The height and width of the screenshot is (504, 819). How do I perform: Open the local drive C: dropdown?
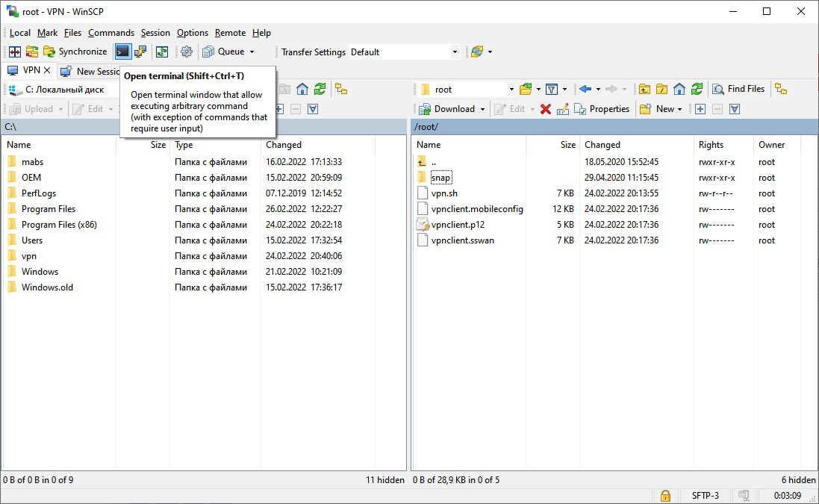[x=63, y=90]
